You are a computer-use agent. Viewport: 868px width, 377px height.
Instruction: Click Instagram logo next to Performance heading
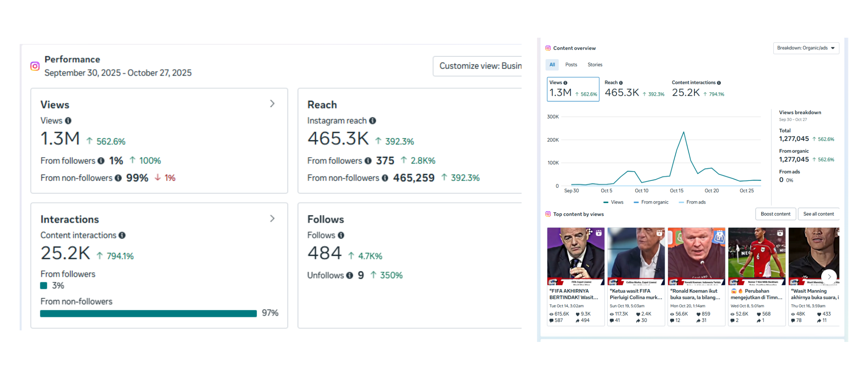pos(35,66)
